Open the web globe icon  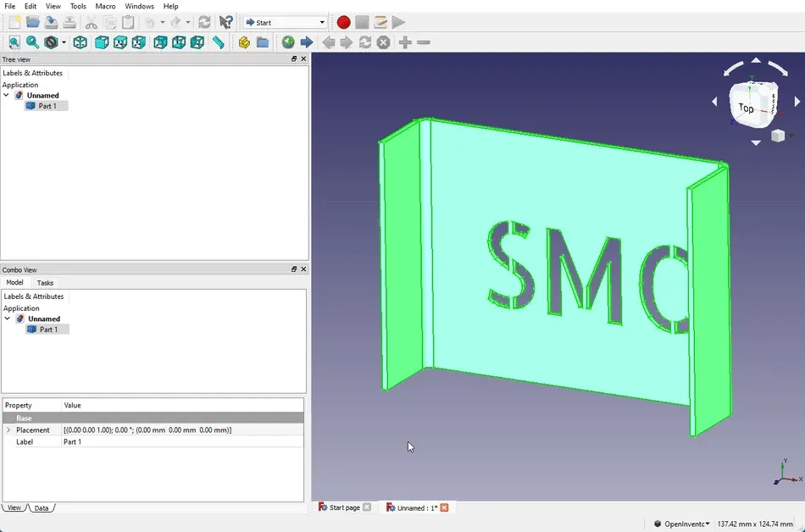[x=288, y=42]
